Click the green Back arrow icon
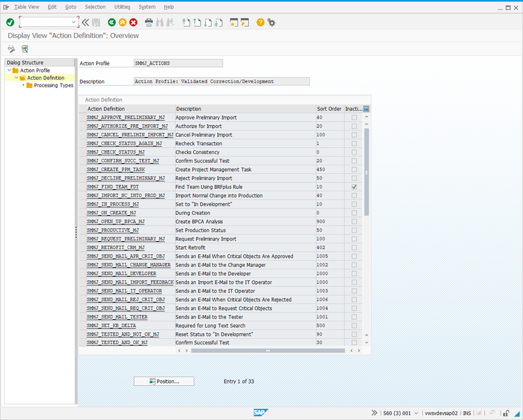Viewport: 523px width, 420px height. click(x=112, y=22)
